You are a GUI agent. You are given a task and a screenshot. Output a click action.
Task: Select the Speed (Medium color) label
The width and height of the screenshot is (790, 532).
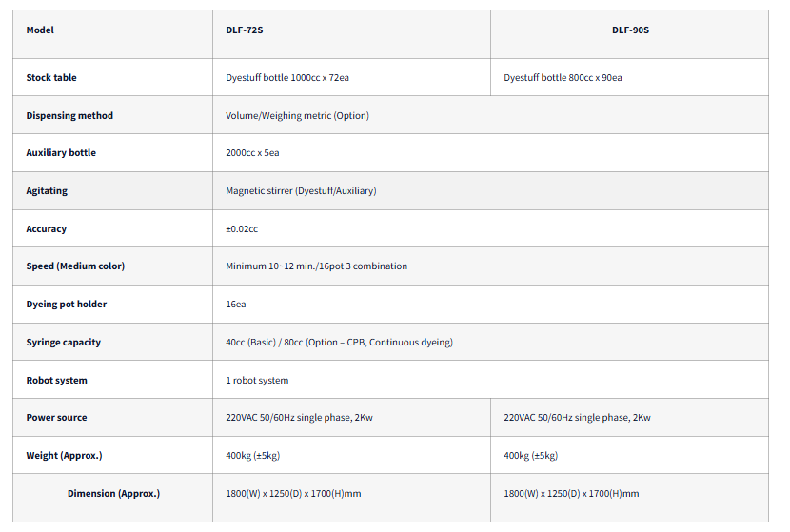click(75, 266)
